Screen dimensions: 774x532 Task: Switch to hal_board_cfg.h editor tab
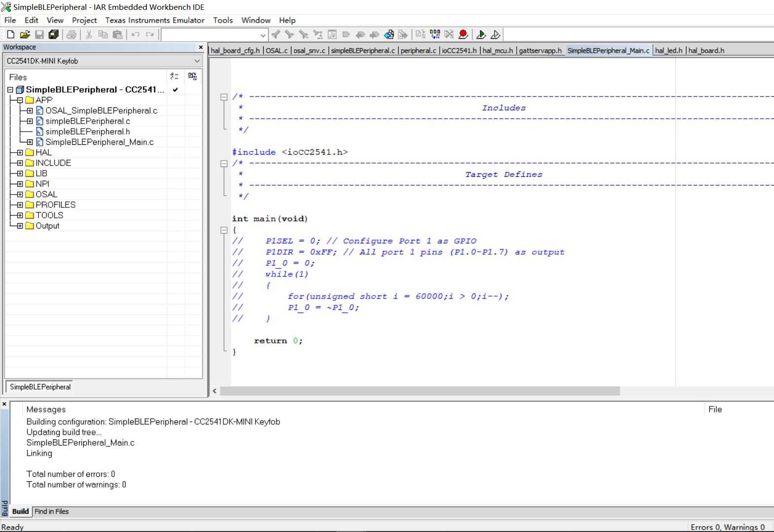tap(235, 50)
